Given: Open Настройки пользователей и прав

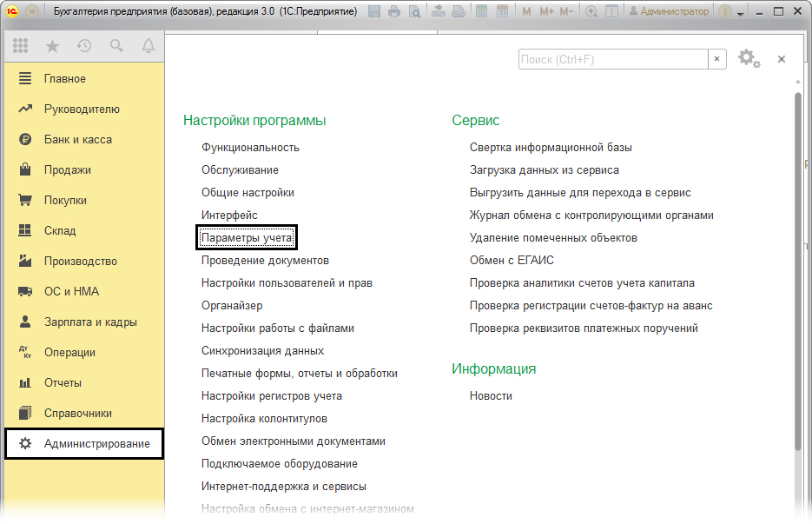Looking at the screenshot, I should click(x=287, y=283).
